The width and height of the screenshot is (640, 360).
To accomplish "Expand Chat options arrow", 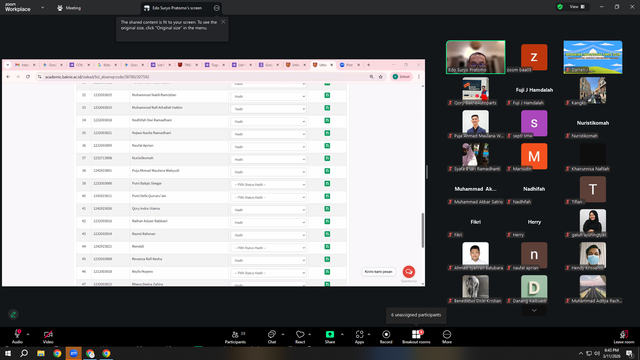I will coord(283,334).
